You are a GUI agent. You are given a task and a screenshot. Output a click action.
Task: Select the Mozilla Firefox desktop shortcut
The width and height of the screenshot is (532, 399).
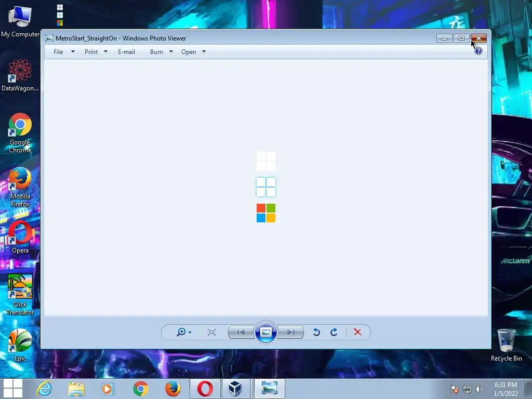20,187
